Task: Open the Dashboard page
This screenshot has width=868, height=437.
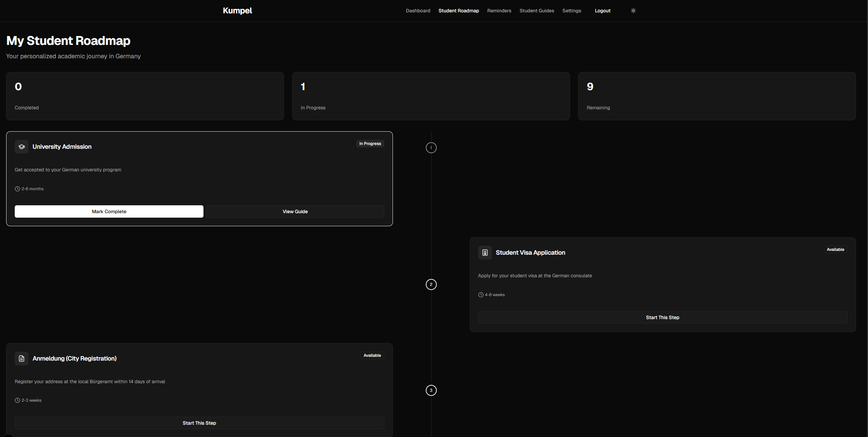Action: pyautogui.click(x=418, y=11)
